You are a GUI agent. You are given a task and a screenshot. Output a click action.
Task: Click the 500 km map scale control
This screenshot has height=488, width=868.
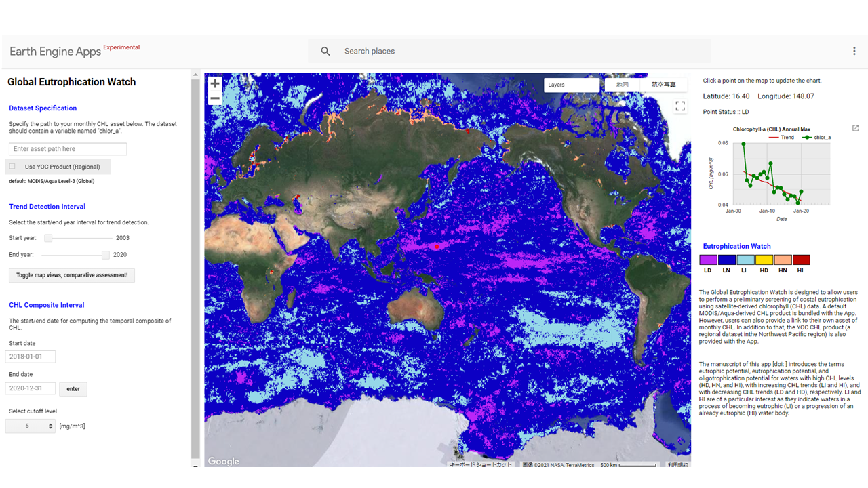click(x=629, y=465)
